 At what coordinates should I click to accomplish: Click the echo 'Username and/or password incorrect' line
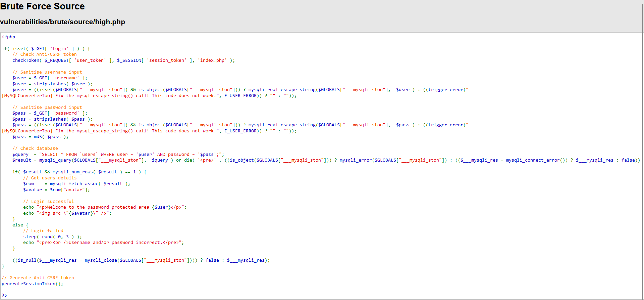(x=104, y=243)
